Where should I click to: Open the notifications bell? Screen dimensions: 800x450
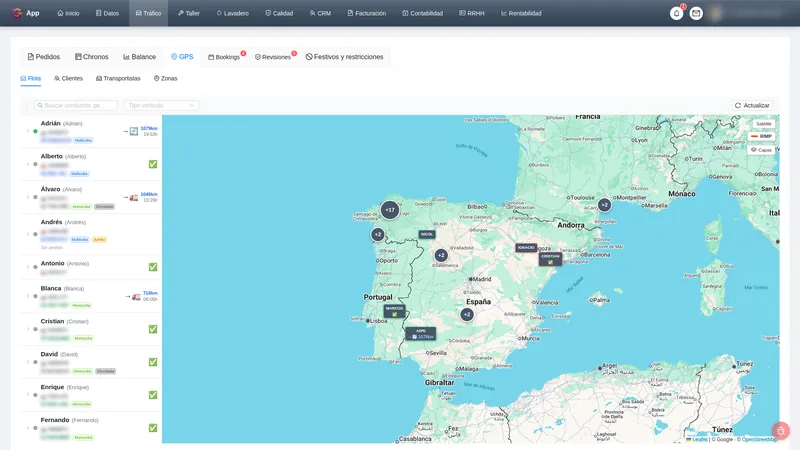pyautogui.click(x=677, y=13)
